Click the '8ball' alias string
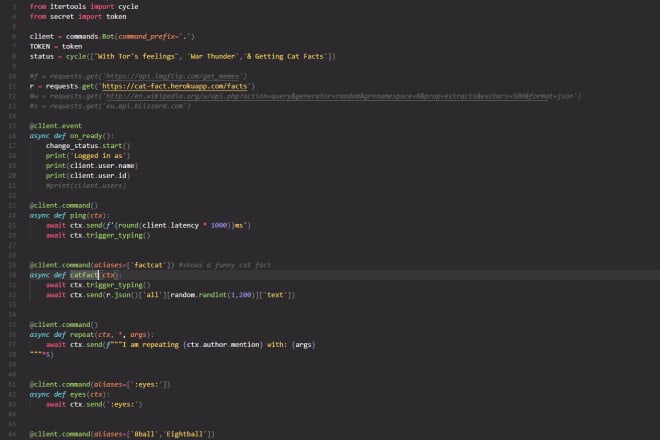The width and height of the screenshot is (660, 440). (x=152, y=434)
